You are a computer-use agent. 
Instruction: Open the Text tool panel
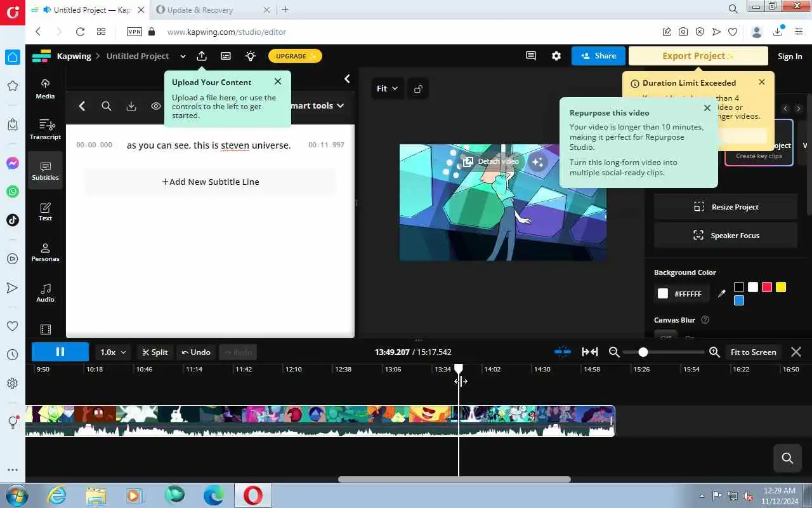coord(45,211)
